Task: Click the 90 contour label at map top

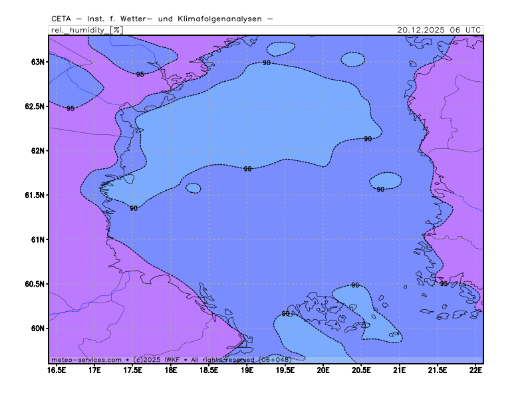Action: click(x=266, y=63)
